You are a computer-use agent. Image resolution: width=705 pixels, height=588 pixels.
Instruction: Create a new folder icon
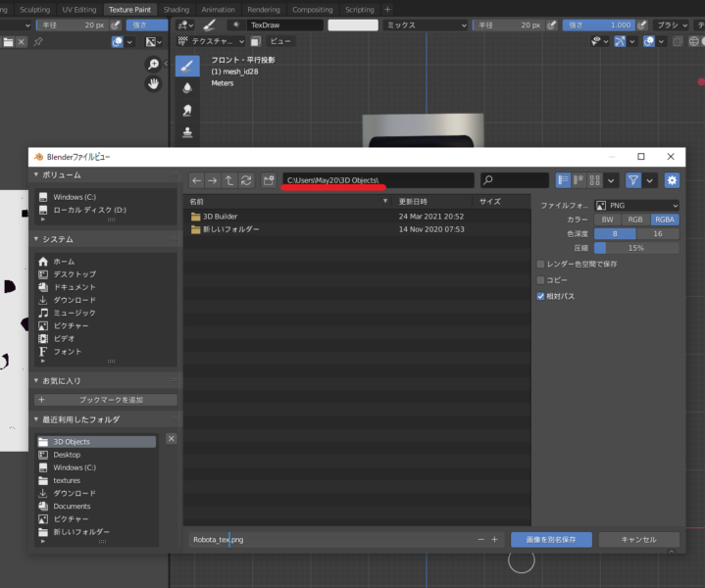pyautogui.click(x=269, y=180)
